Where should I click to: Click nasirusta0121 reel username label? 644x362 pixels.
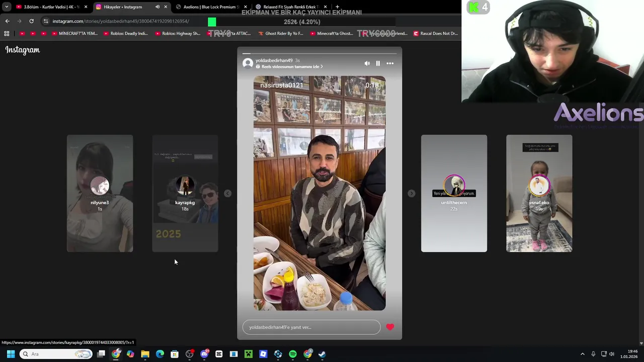point(282,85)
